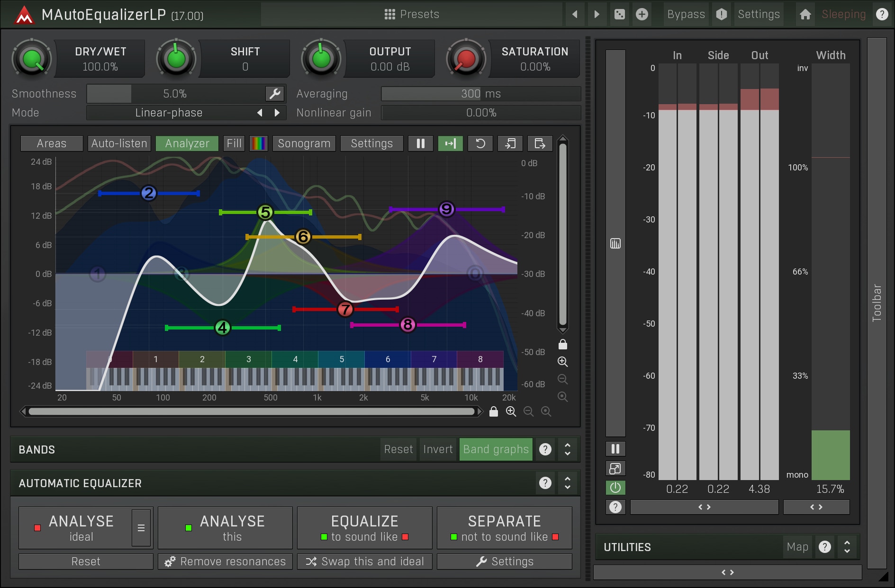
Task: Click the Averaging slider bar
Action: click(x=480, y=94)
